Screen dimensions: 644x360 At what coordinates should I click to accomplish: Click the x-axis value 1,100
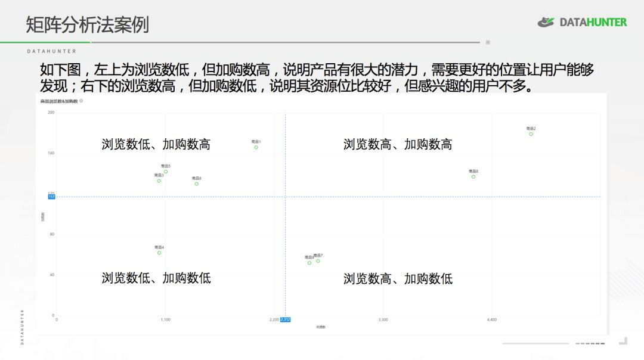(166, 319)
